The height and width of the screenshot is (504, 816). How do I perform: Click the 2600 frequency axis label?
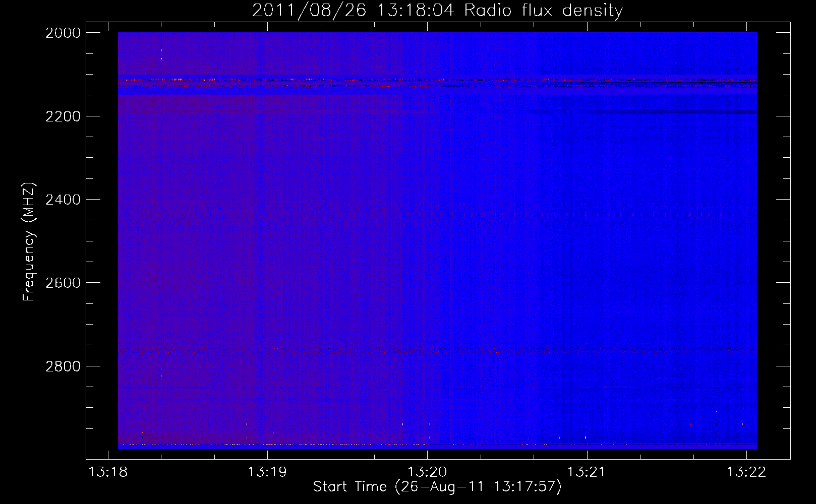point(63,283)
